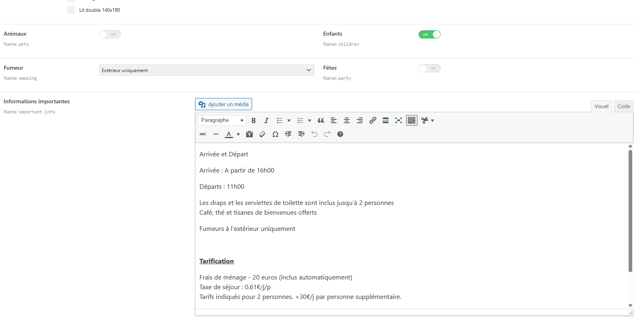Enable fullscreen distraction-free mode
Screen dimensions: 644x320
[x=398, y=120]
